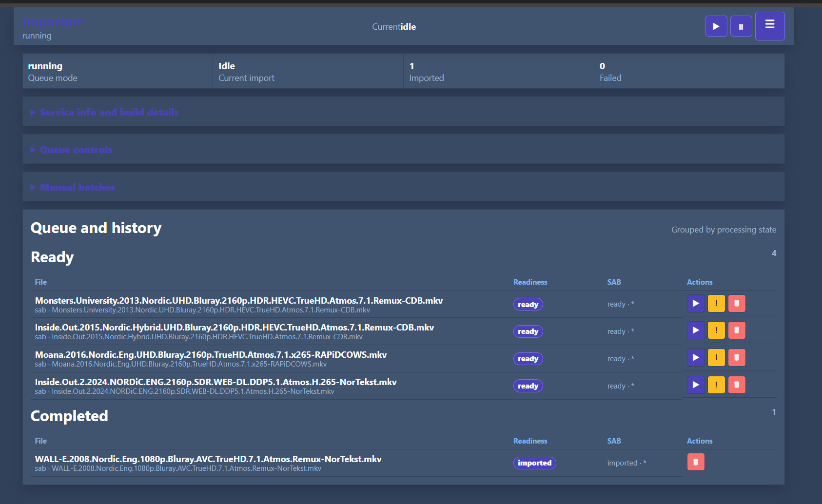Viewport: 822px width, 504px height.
Task: Click SAB status 'ready · *' on Moana.2016 row
Action: coord(621,359)
